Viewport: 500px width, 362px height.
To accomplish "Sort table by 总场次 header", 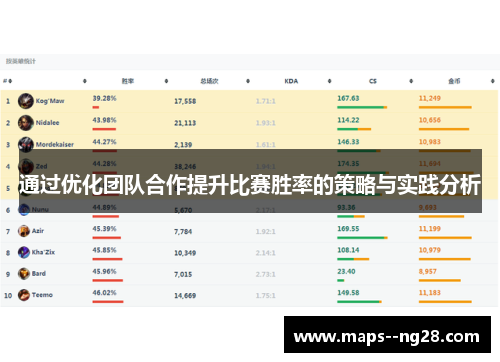I will [x=209, y=81].
